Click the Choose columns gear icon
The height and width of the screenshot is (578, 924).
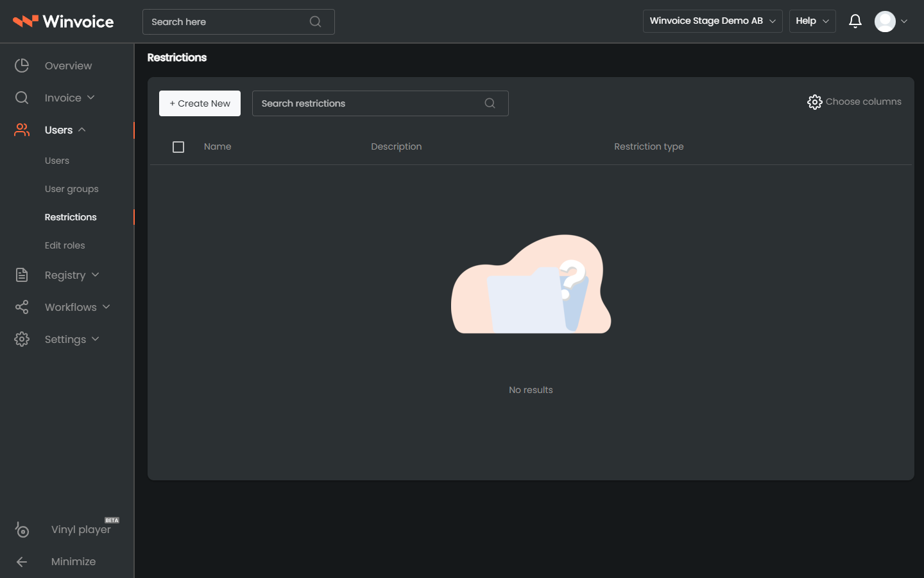pyautogui.click(x=814, y=102)
